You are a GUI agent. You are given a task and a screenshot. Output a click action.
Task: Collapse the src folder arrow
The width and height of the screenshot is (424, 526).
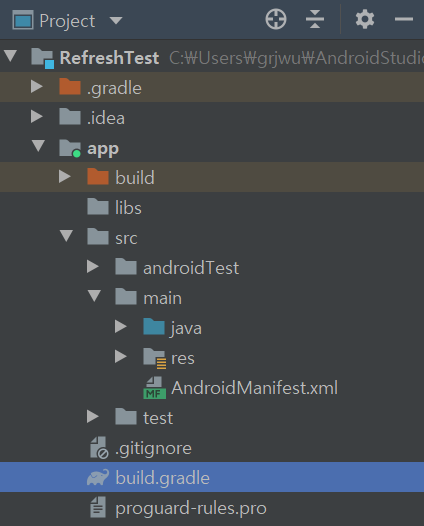66,235
